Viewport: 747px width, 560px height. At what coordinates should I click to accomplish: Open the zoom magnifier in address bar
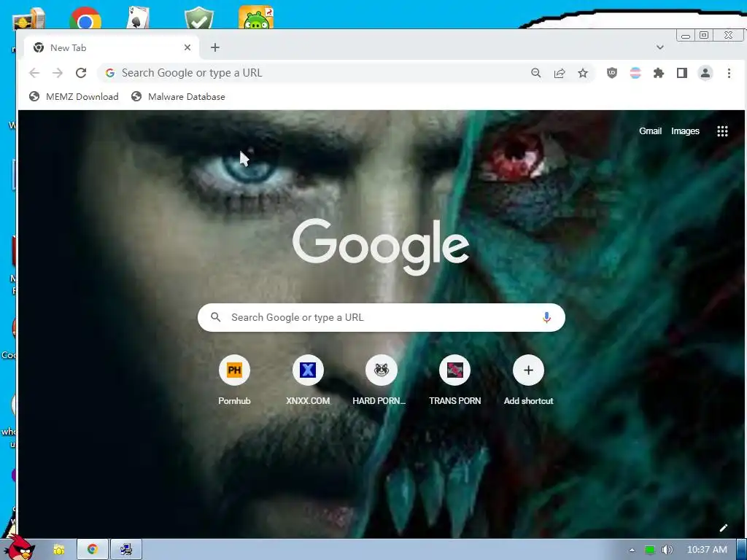point(536,73)
